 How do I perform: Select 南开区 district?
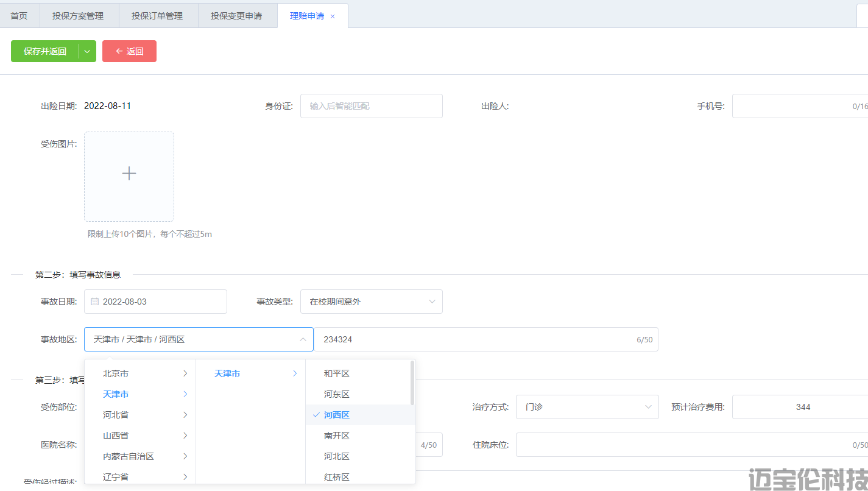coord(361,436)
